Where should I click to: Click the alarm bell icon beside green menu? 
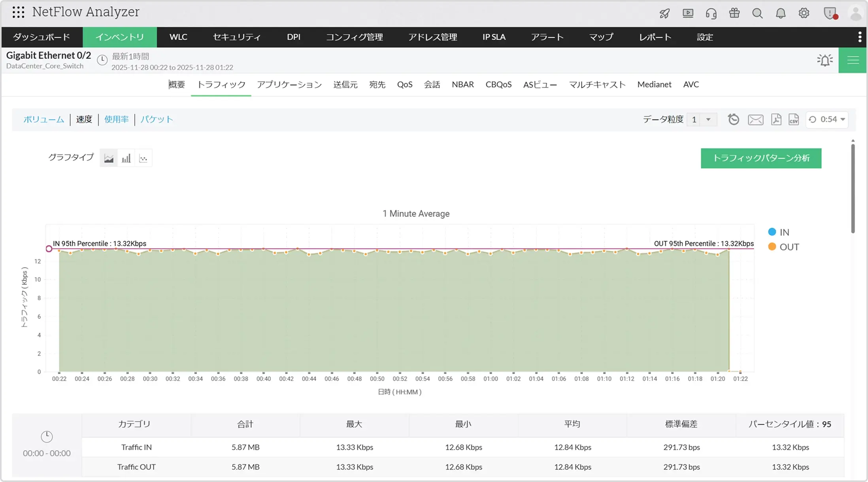825,60
